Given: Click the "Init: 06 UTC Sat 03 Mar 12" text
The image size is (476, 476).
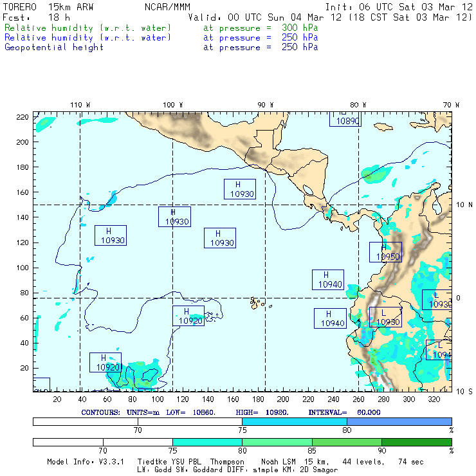Looking at the screenshot, I should (x=399, y=7).
